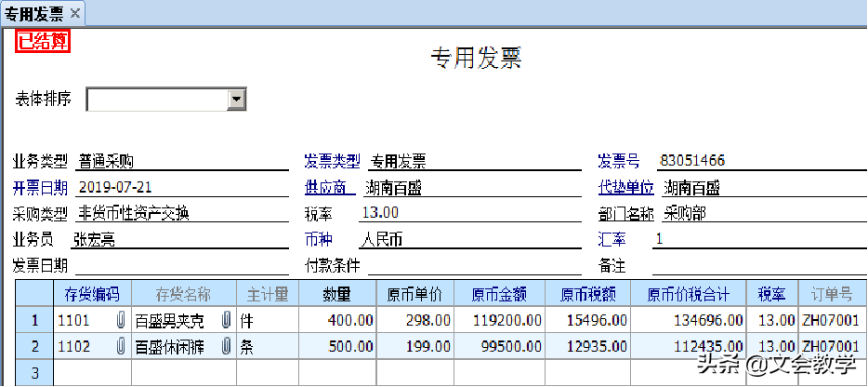The image size is (868, 387).
Task: Click the 供应商 link label
Action: click(329, 187)
